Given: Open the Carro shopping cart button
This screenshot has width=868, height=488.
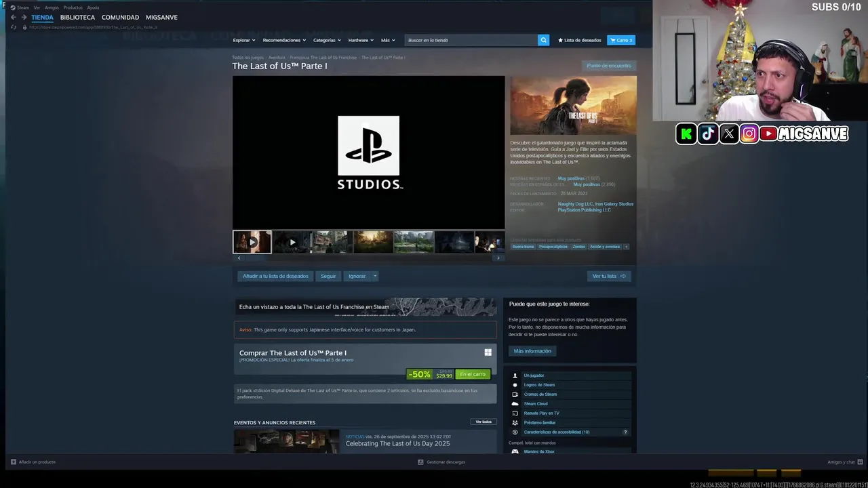Looking at the screenshot, I should [x=621, y=40].
